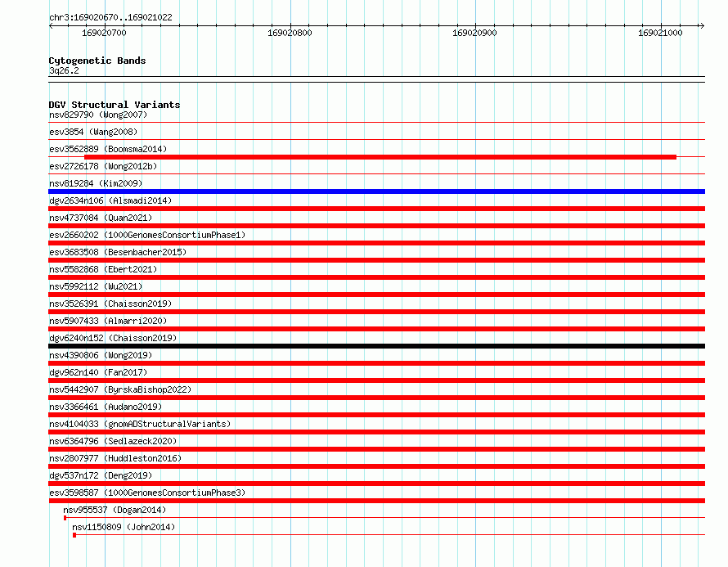
Task: Open dgv537n172 (Deng2019) label
Action: click(101, 475)
